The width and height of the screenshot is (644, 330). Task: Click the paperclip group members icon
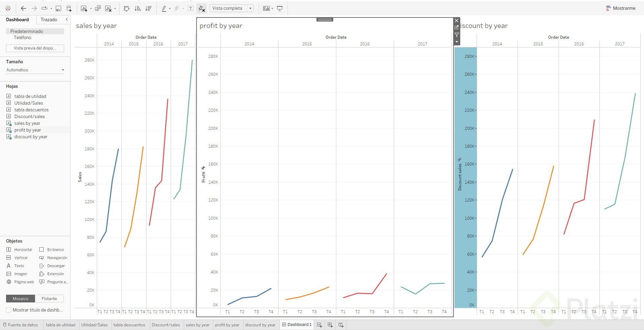[176, 8]
